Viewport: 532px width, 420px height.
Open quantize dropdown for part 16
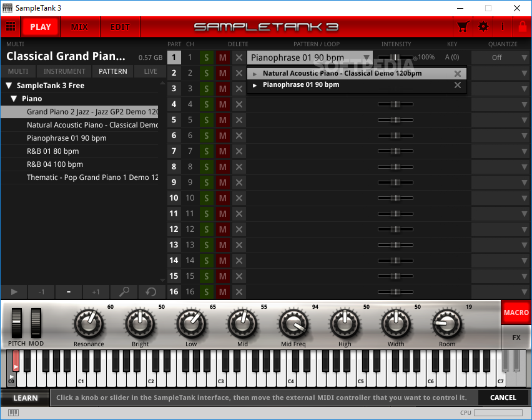coord(500,292)
